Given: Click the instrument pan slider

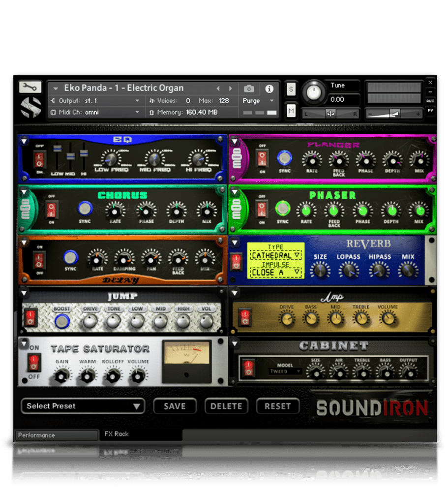Looking at the screenshot, I should tap(330, 114).
